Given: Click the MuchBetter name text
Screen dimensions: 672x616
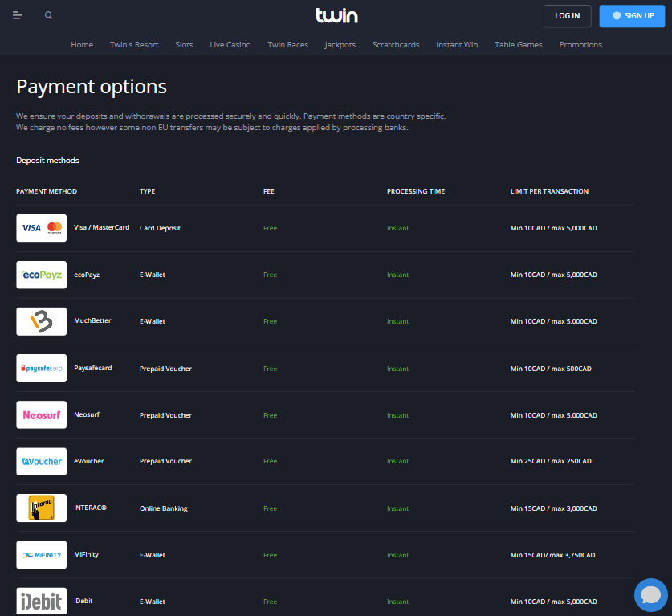Looking at the screenshot, I should (x=92, y=320).
